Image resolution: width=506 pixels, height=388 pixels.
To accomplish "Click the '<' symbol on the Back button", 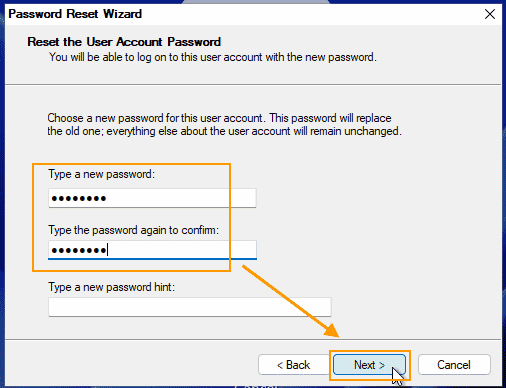I will tap(280, 365).
